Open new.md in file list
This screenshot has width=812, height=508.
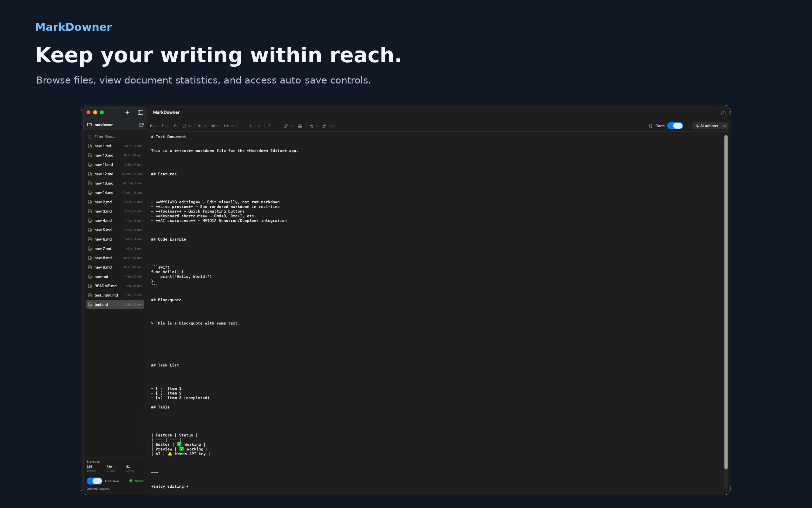[x=115, y=277]
